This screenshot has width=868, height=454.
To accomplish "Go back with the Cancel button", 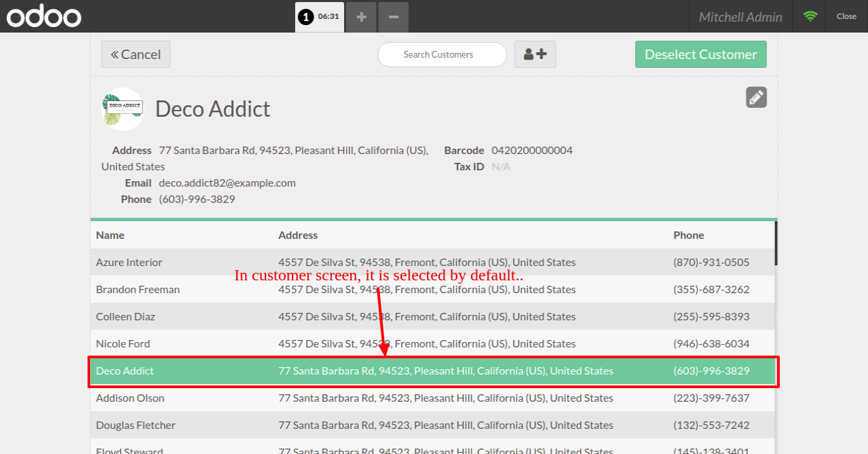I will pos(136,54).
